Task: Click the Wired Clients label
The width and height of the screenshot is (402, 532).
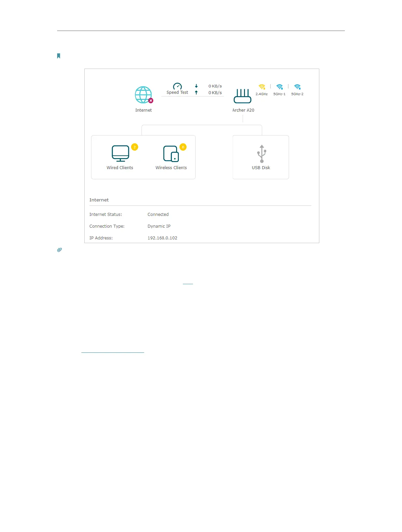Action: [x=120, y=168]
